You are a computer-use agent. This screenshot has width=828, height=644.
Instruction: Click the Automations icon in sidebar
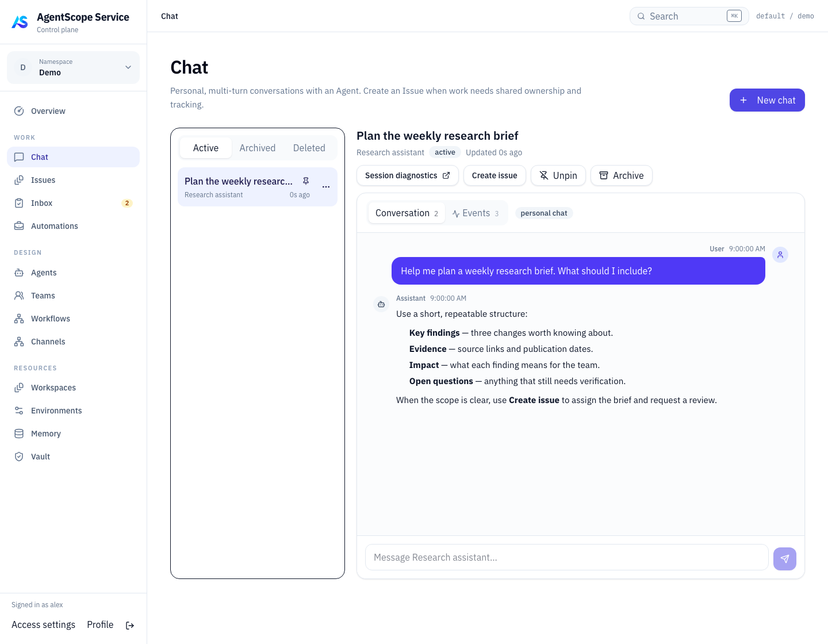19,226
